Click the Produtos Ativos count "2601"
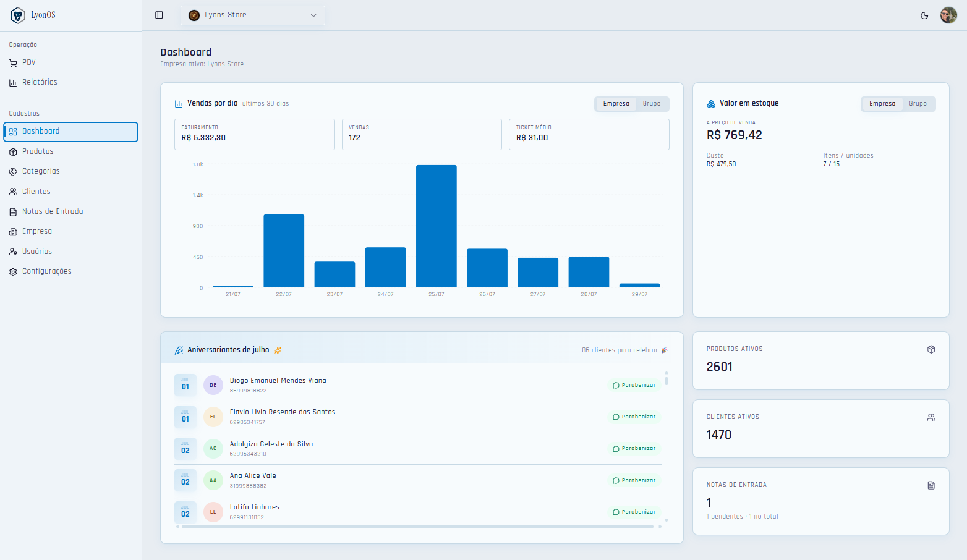This screenshot has width=967, height=560. tap(720, 367)
